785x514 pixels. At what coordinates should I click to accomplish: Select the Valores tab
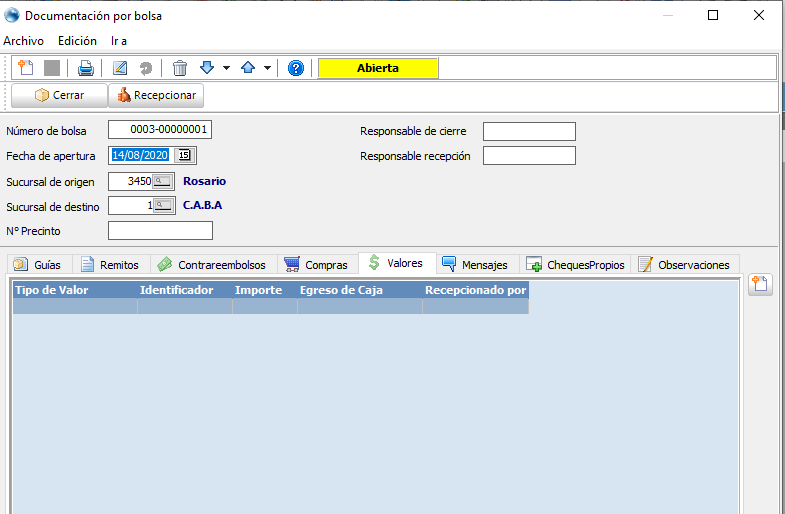pyautogui.click(x=397, y=263)
